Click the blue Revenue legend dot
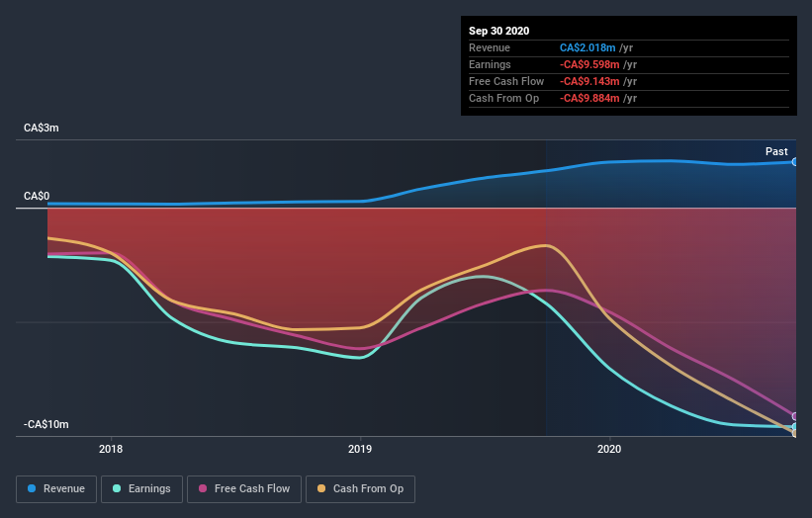 click(x=32, y=488)
